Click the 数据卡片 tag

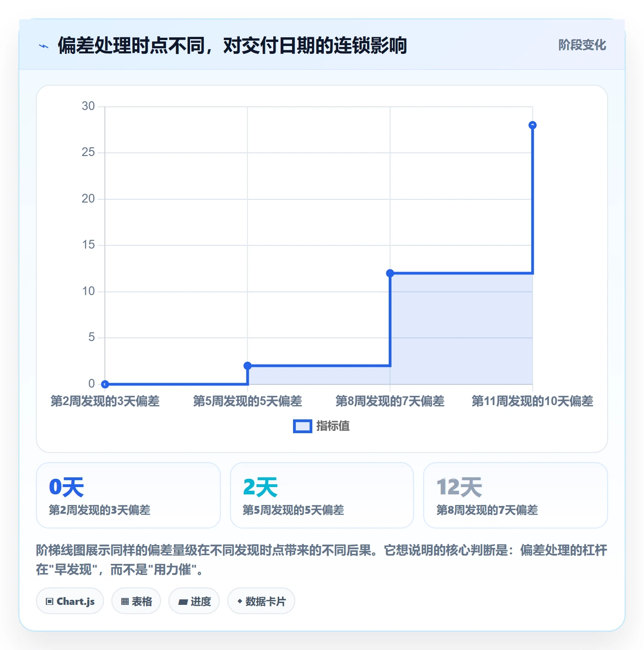(x=261, y=601)
